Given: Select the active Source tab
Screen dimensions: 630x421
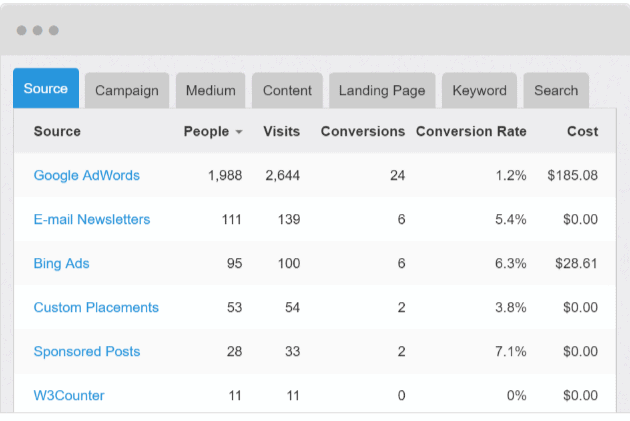Looking at the screenshot, I should (46, 89).
